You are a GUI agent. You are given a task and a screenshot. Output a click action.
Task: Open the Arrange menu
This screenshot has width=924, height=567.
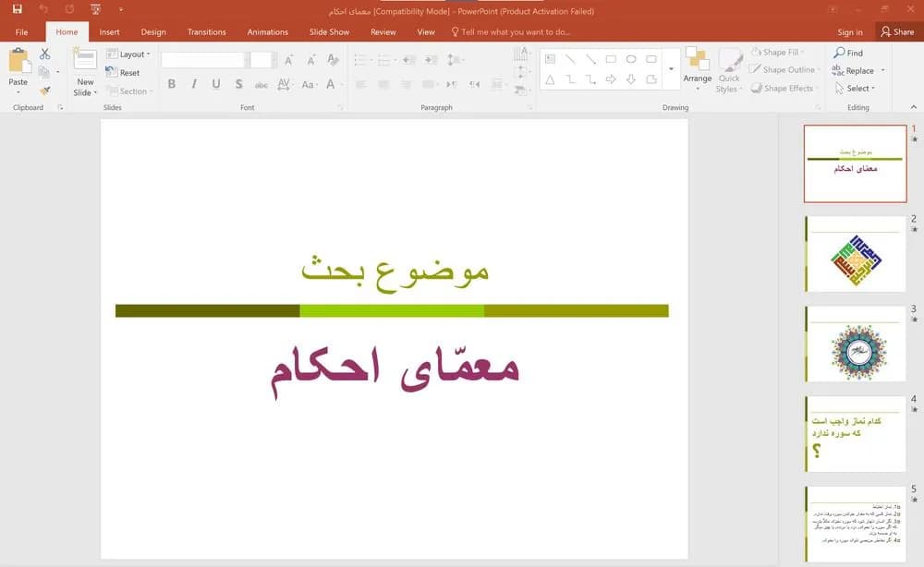698,69
